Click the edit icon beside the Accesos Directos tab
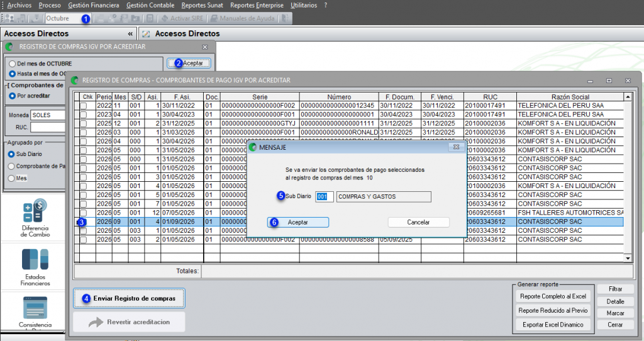 146,34
